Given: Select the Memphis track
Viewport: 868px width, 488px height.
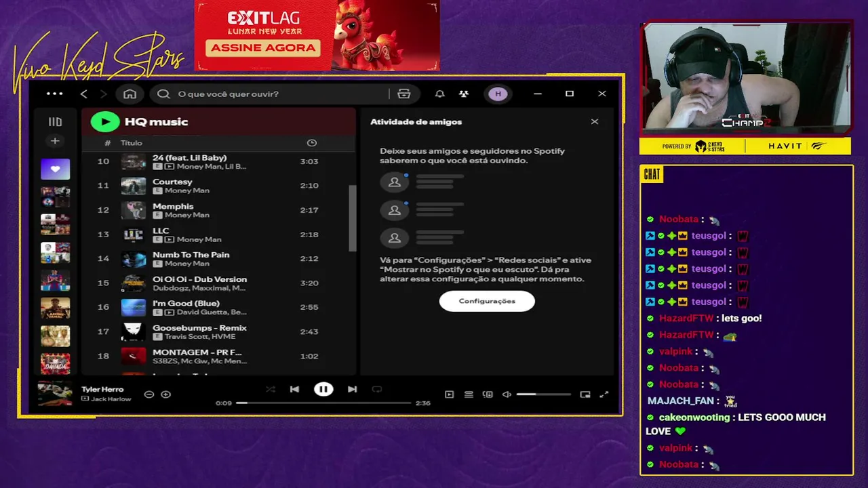Looking at the screenshot, I should point(218,210).
